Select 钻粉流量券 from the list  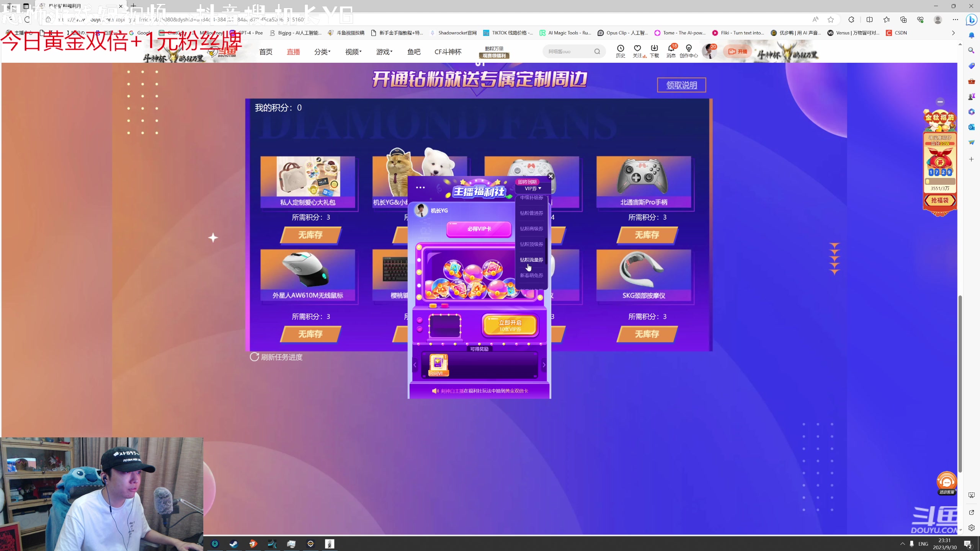[x=531, y=260]
